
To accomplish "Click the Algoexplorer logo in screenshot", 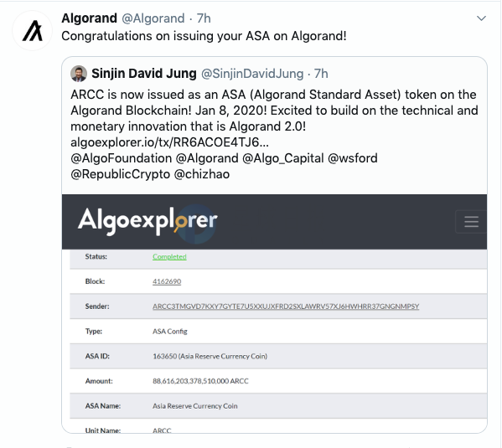I will [x=147, y=221].
